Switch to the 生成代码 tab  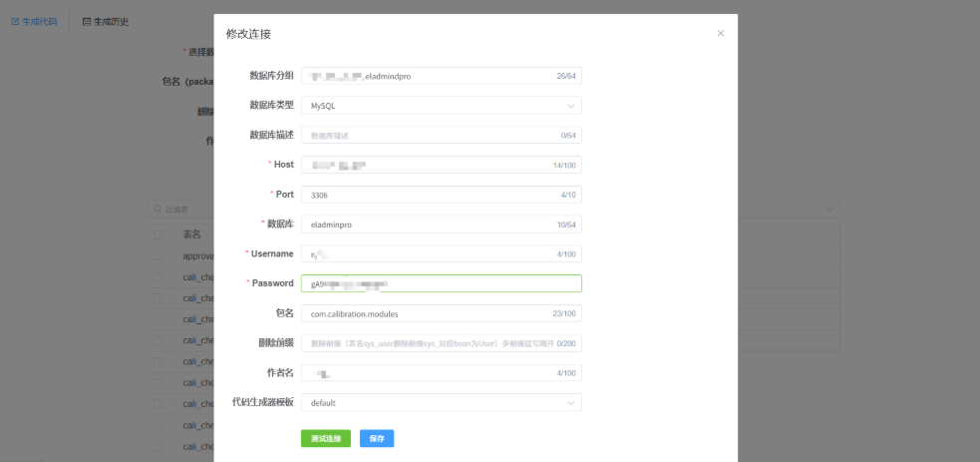[x=34, y=21]
